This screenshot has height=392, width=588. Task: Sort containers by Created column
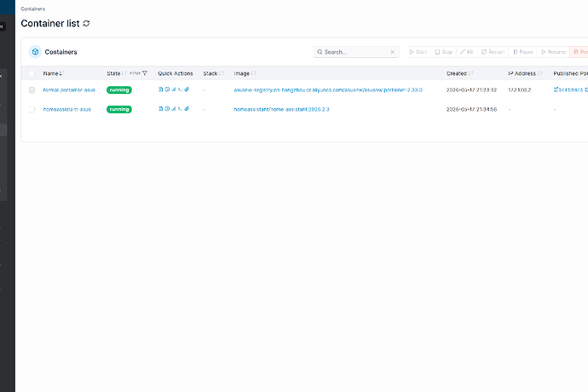[460, 73]
